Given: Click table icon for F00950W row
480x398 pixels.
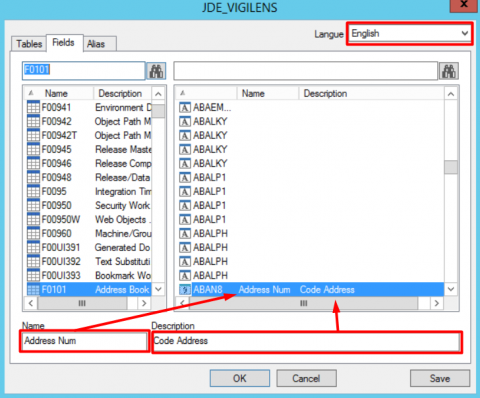Looking at the screenshot, I should pos(33,219).
